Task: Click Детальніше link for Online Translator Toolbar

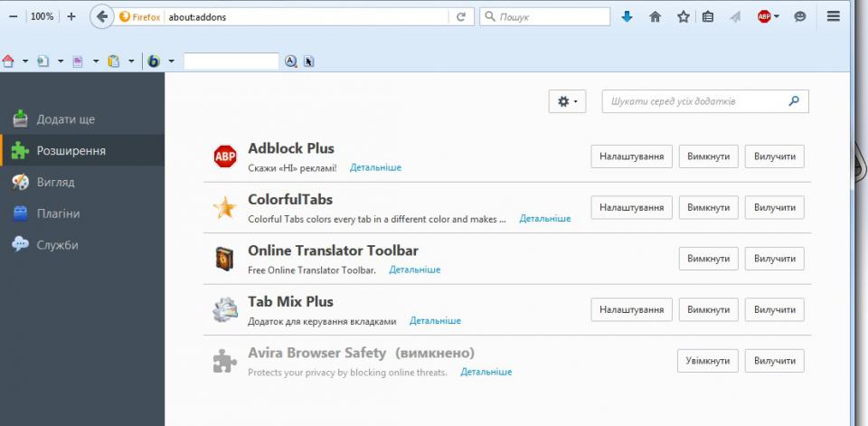Action: tap(415, 270)
